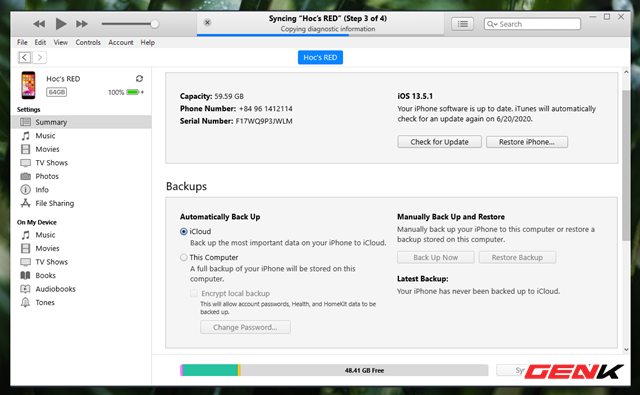
Task: Click the iOS 13.5.1 version label
Action: (415, 96)
